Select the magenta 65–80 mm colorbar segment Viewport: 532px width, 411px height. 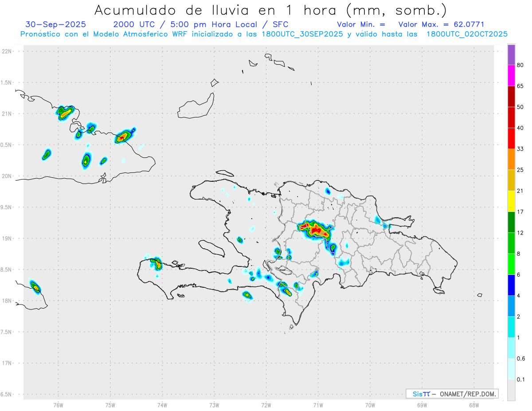511,75
